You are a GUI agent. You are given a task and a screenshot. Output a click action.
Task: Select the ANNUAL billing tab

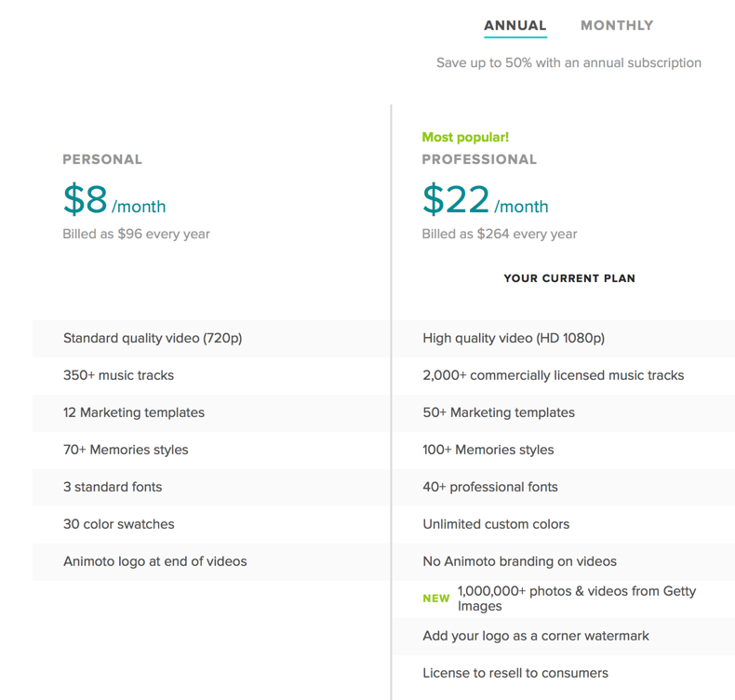tap(514, 26)
